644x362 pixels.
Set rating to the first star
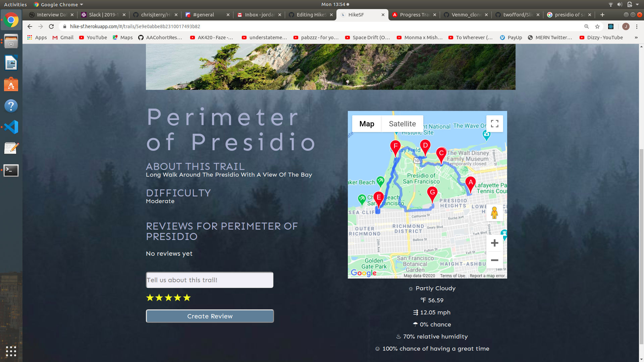[x=150, y=298]
